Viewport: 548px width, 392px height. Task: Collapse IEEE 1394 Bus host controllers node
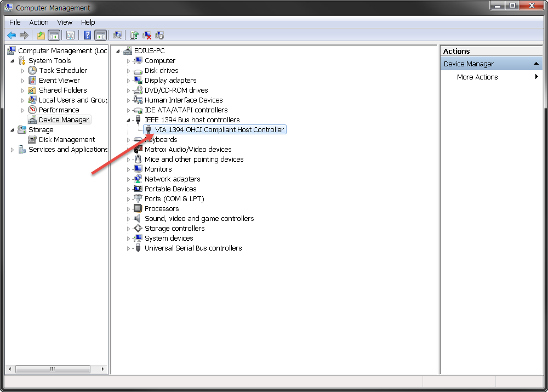pyautogui.click(x=129, y=120)
